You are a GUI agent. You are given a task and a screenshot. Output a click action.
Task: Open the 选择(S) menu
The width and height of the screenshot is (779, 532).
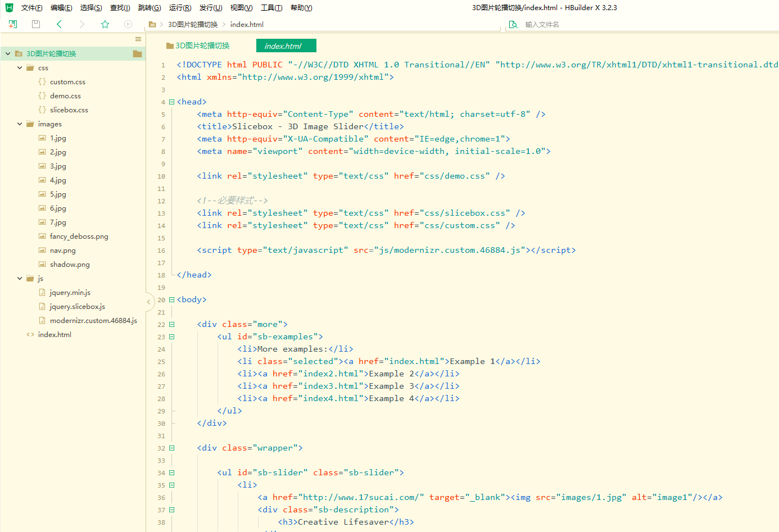[91, 8]
